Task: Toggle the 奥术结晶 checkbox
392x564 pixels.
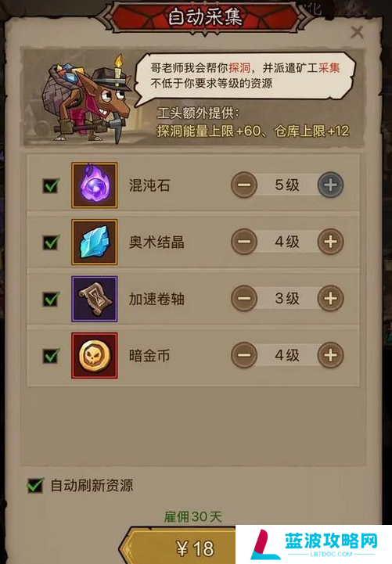Action: (51, 242)
